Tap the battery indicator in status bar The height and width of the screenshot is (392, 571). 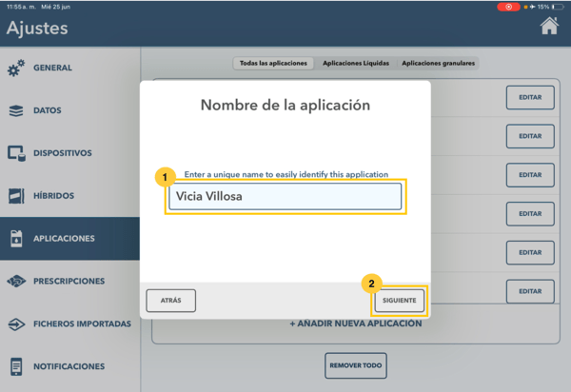[558, 7]
